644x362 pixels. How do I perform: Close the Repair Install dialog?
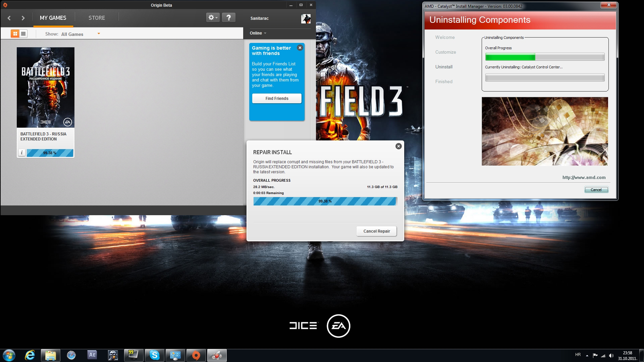[398, 146]
